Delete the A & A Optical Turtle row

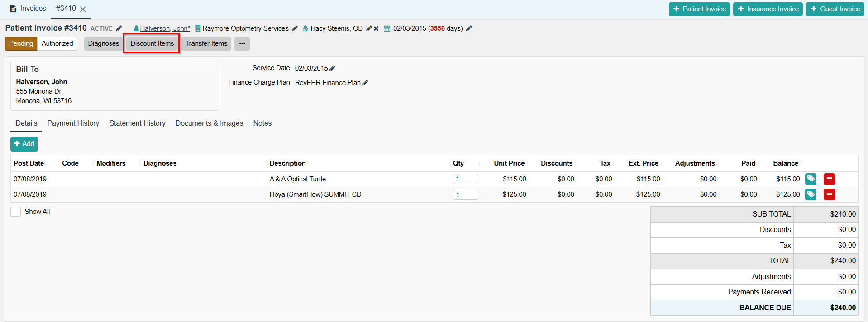point(829,179)
